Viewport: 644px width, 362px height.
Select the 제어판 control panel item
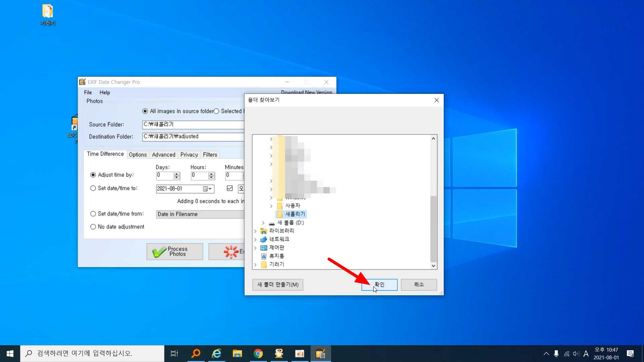pos(276,248)
